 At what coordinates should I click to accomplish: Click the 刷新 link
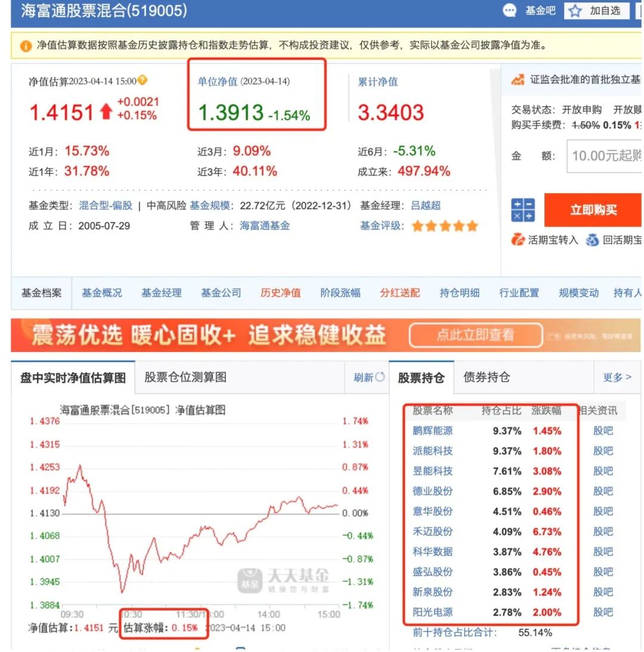363,377
